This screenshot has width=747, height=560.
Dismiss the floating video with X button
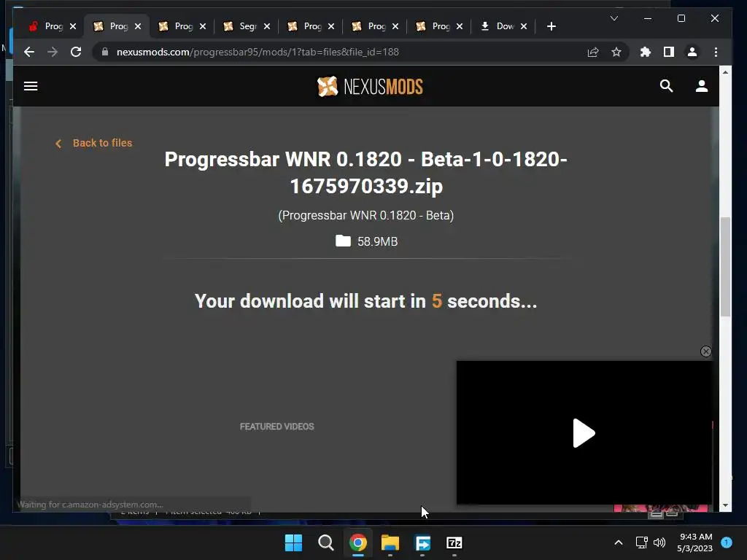(705, 351)
